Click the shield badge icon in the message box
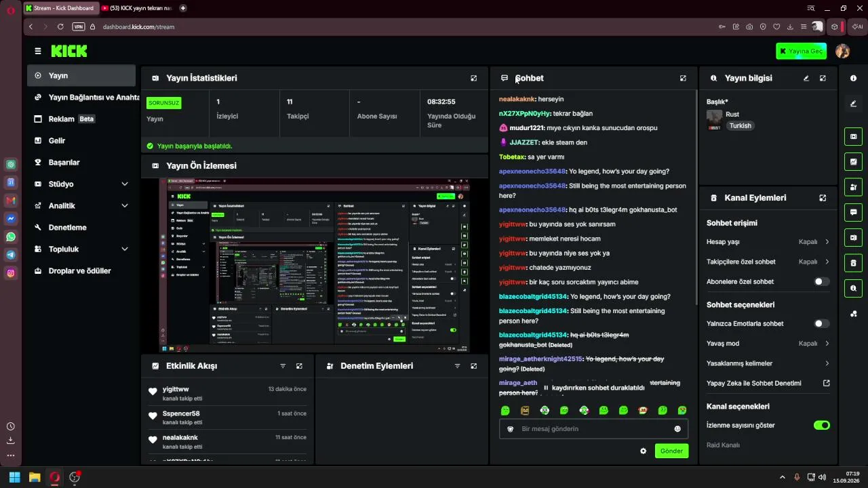 click(x=511, y=429)
